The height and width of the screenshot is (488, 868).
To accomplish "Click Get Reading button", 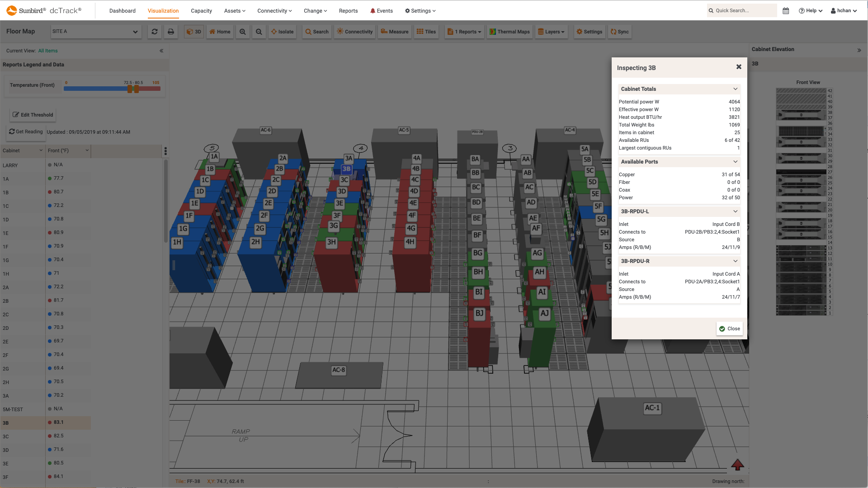I will click(x=26, y=131).
